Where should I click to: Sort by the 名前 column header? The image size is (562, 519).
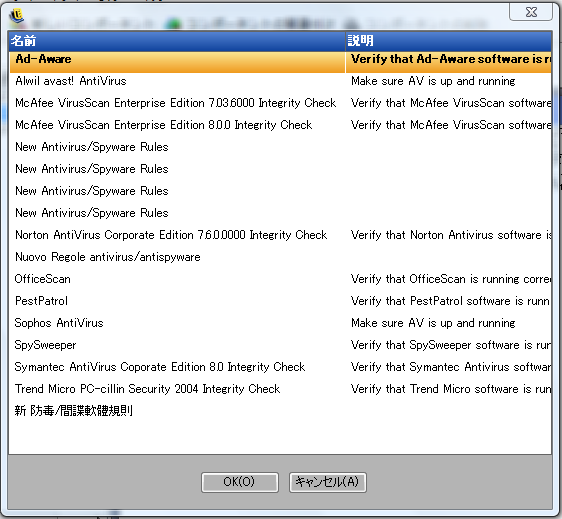(177, 41)
